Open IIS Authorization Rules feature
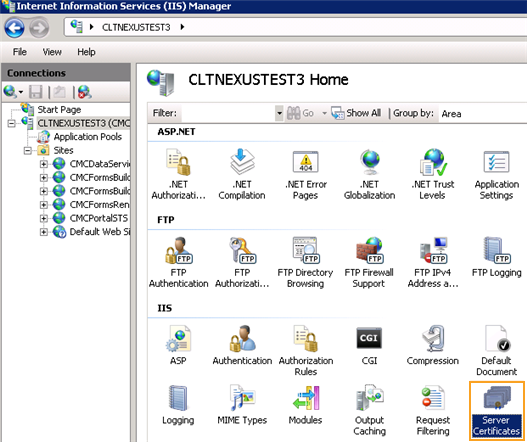 (x=306, y=351)
